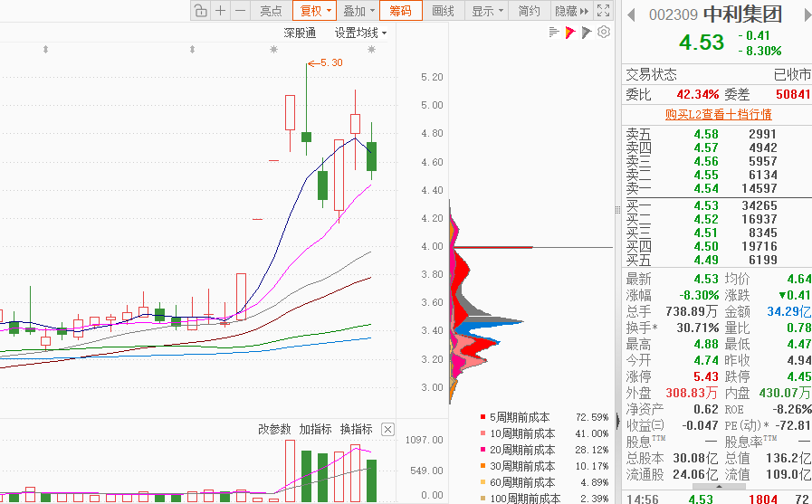Click 换指标 to change indicator
This screenshot has height=504, width=812.
357,429
